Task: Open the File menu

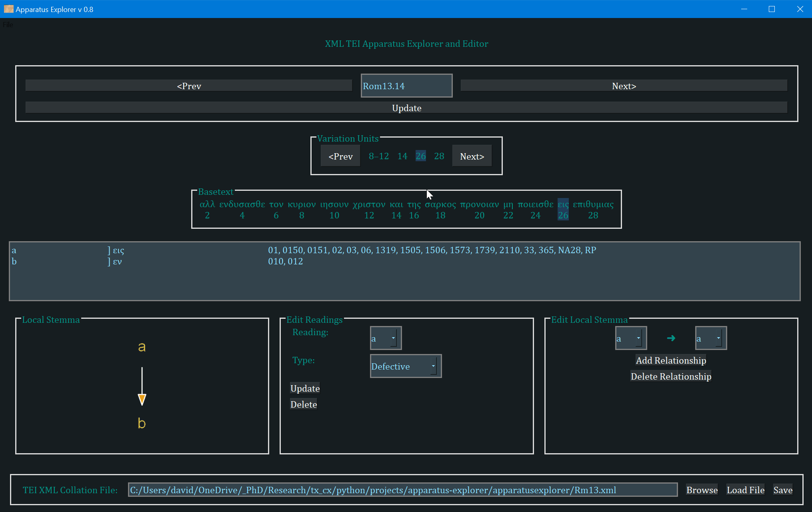Action: tap(8, 25)
